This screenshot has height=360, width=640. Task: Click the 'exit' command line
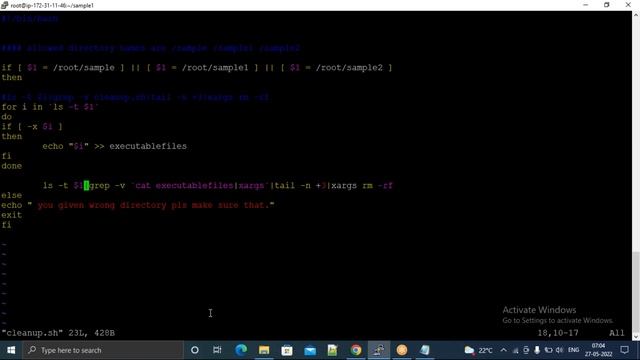pyautogui.click(x=11, y=215)
